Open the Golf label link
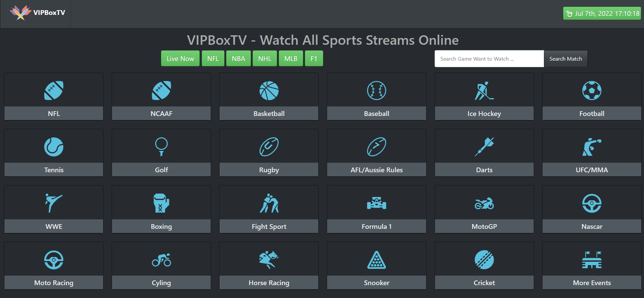644x298 pixels. [161, 170]
